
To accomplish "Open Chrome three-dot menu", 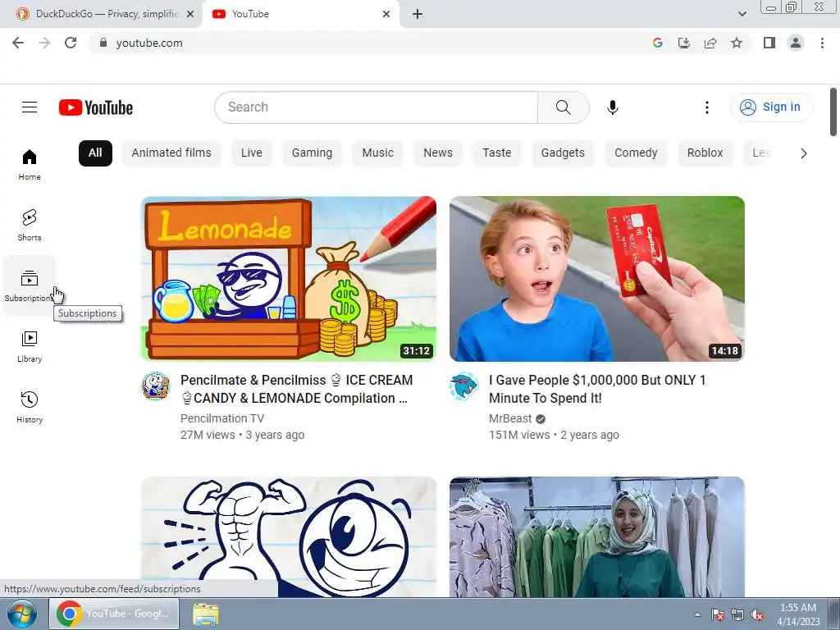I will click(822, 43).
